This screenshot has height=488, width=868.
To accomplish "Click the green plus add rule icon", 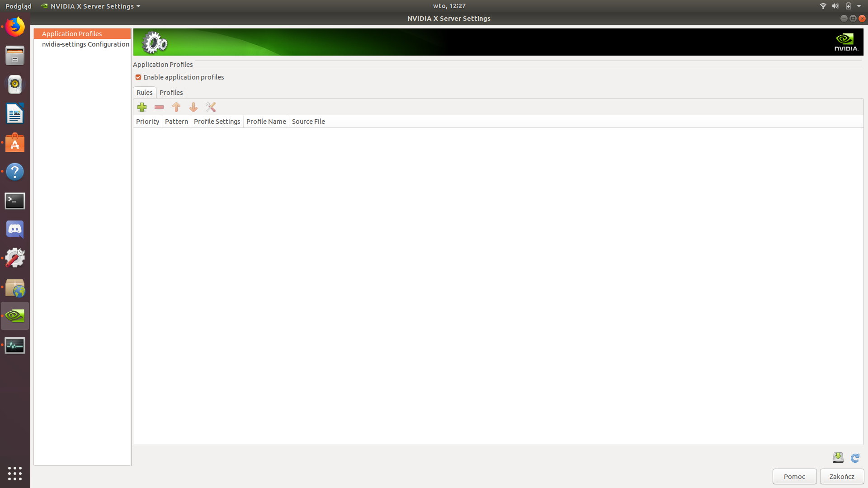I will coord(142,107).
